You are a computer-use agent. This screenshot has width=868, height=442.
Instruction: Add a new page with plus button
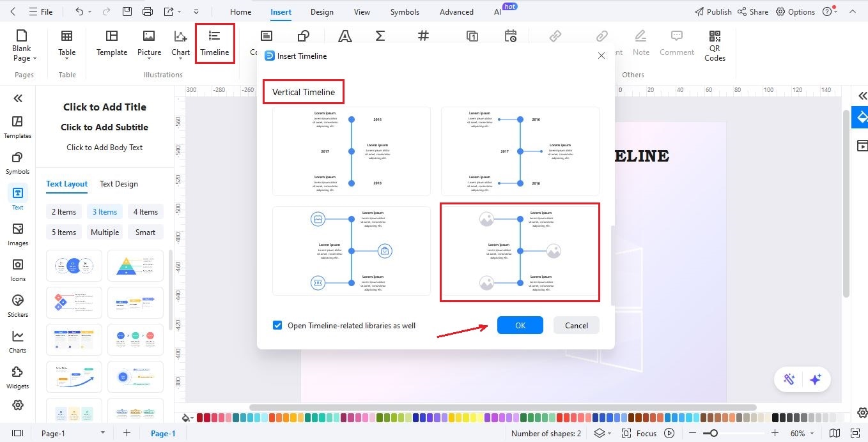127,433
